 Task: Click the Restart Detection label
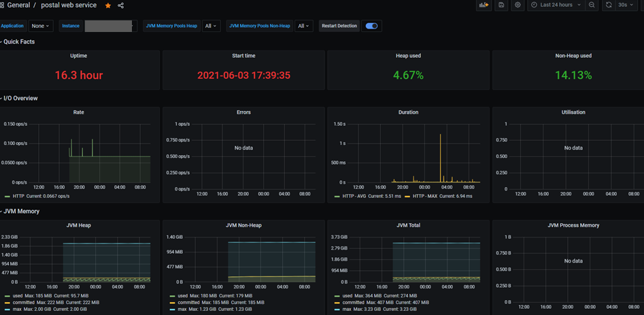coord(339,26)
